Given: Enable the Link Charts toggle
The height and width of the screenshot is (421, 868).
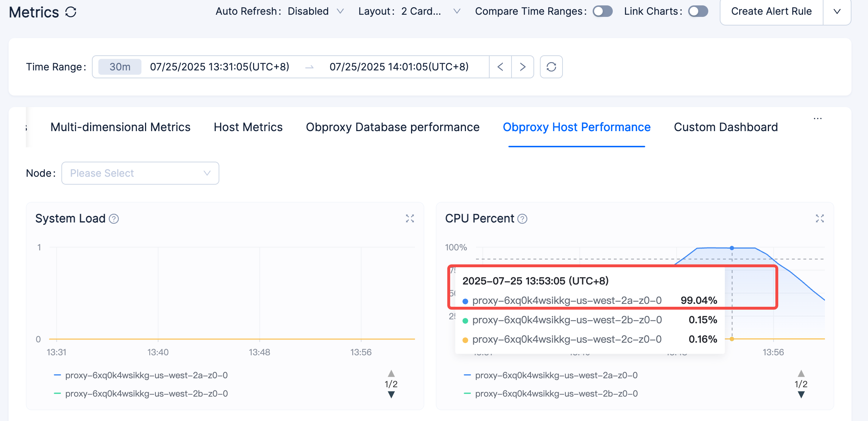Looking at the screenshot, I should click(x=698, y=11).
